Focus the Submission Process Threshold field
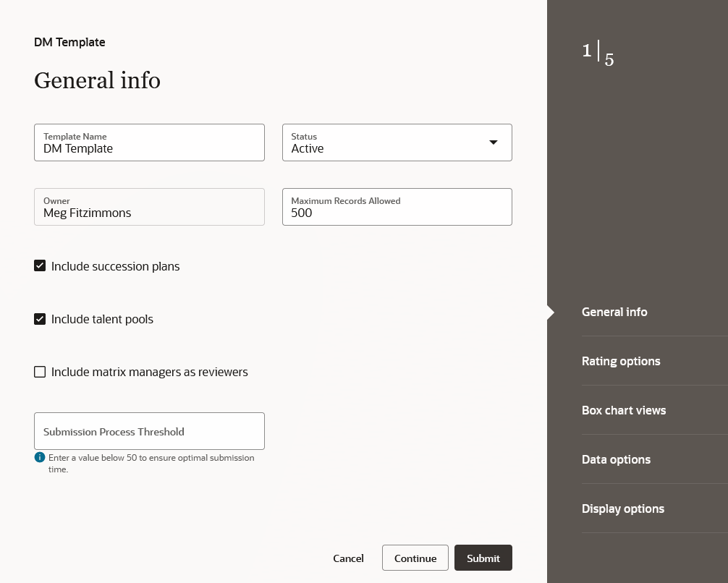The height and width of the screenshot is (583, 728). point(150,431)
